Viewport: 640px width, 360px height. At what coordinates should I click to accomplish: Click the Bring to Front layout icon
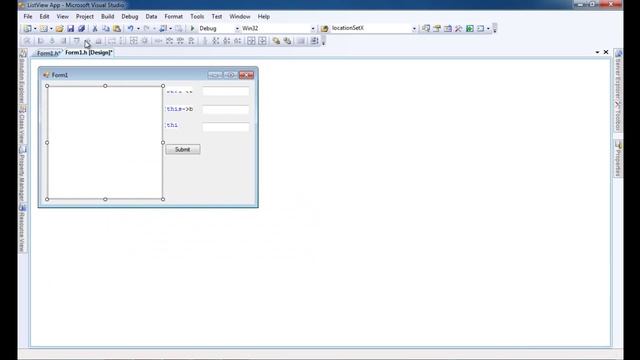tap(276, 41)
